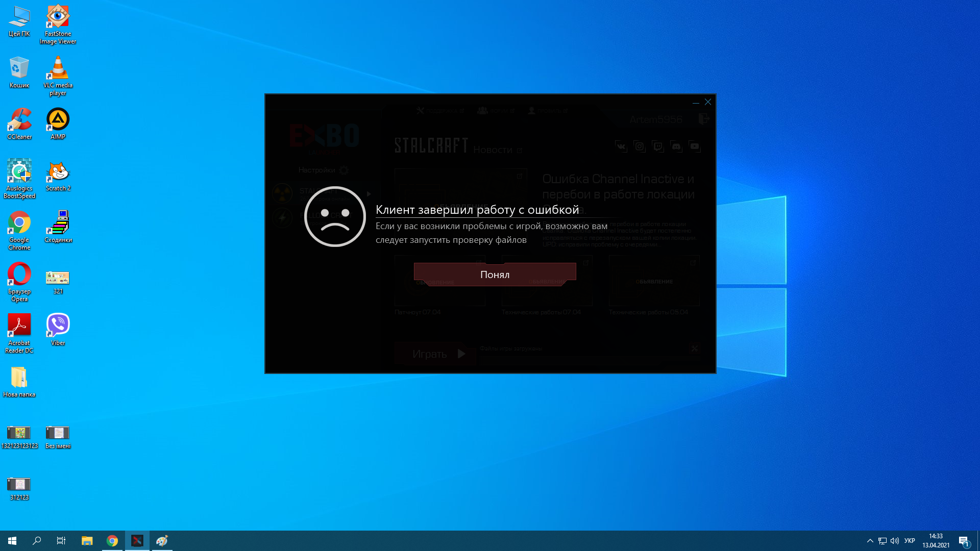980x551 pixels.
Task: Open volume control tray icon
Action: 895,541
